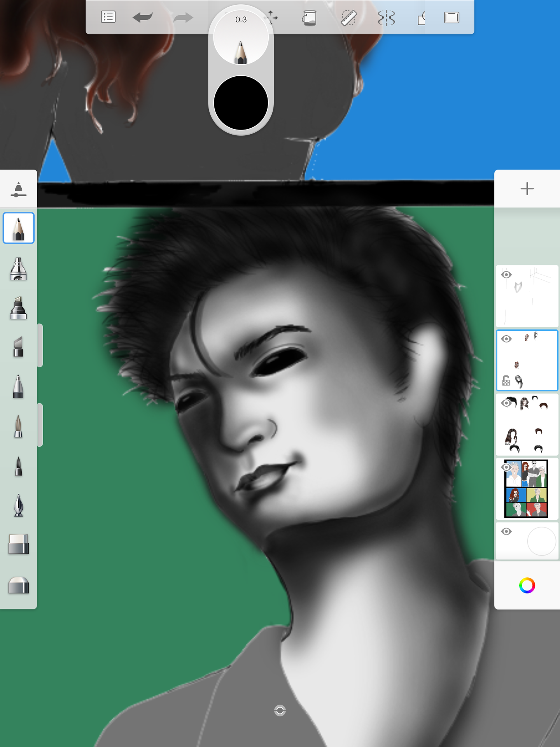The height and width of the screenshot is (747, 560).
Task: Hide the character panels layer
Action: coord(506,467)
